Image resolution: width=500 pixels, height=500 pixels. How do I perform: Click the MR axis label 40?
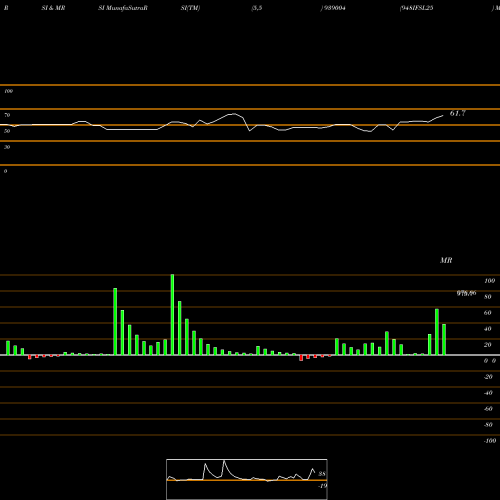point(488,329)
